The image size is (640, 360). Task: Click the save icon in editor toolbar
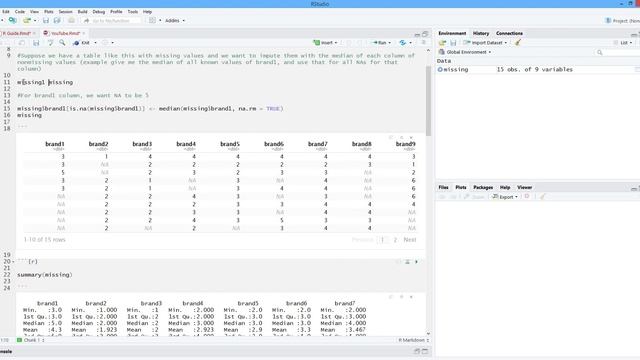click(x=36, y=43)
